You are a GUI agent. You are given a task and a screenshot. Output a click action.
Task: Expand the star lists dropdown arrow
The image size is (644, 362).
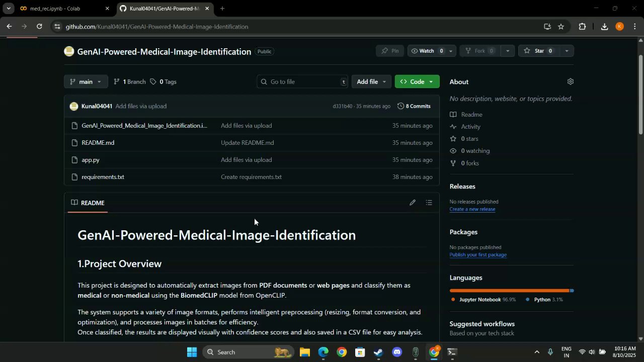click(x=567, y=51)
